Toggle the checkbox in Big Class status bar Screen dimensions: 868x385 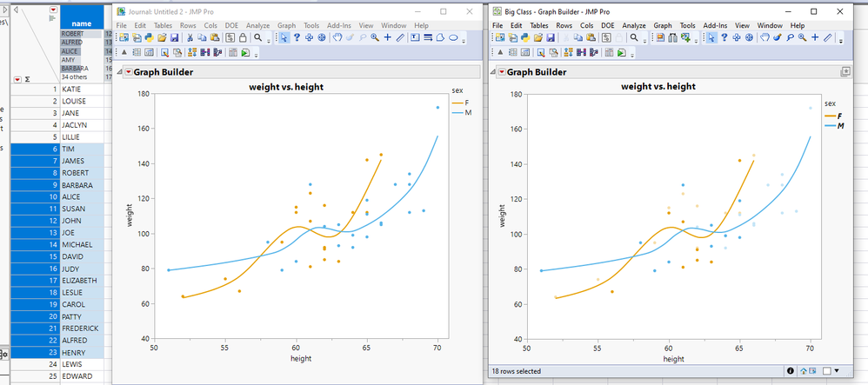coord(826,371)
